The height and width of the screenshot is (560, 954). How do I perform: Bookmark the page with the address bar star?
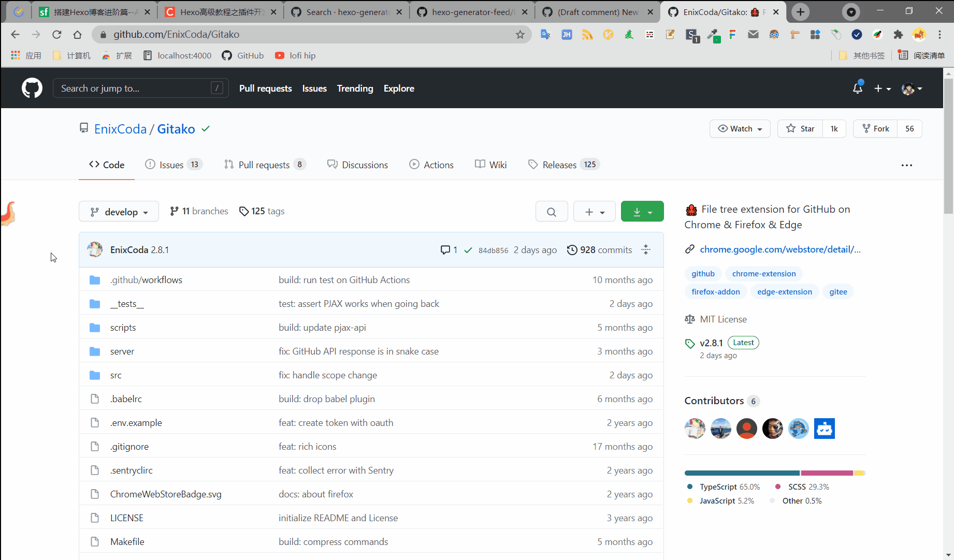(519, 34)
